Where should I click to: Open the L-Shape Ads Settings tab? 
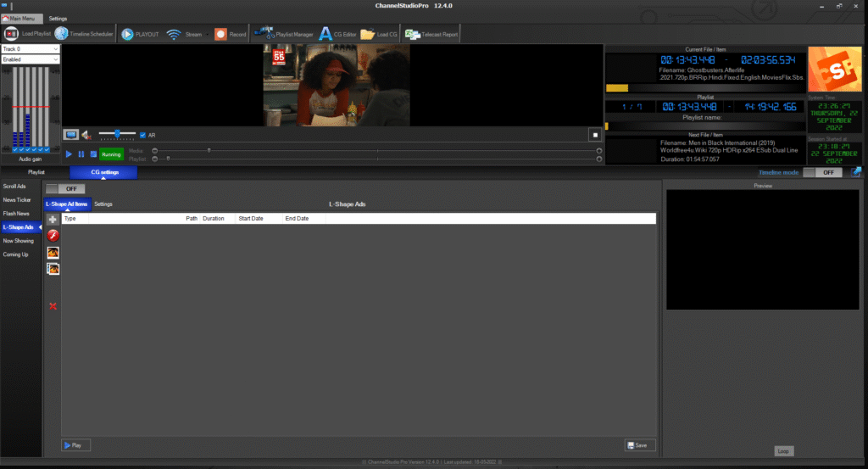[x=103, y=204]
